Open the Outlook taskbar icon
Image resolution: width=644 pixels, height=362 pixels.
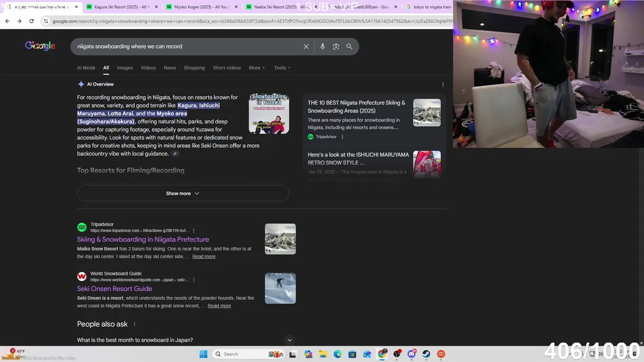367,354
